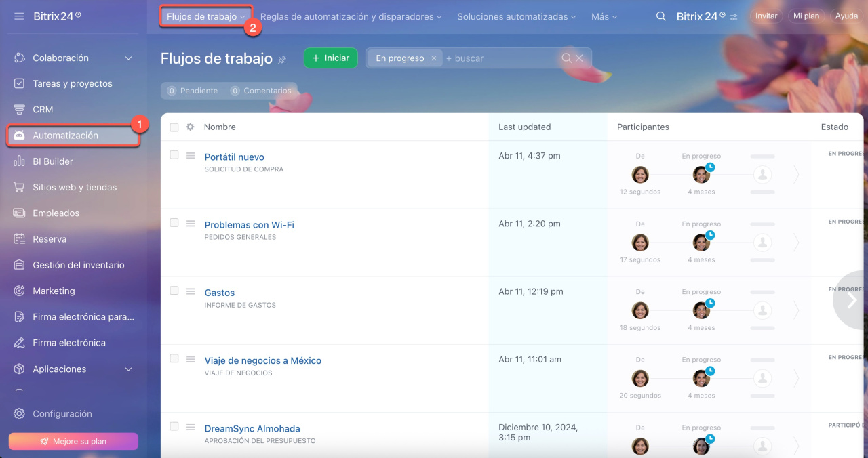The image size is (868, 458).
Task: Open Configuración gear in sidebar
Action: pyautogui.click(x=20, y=414)
